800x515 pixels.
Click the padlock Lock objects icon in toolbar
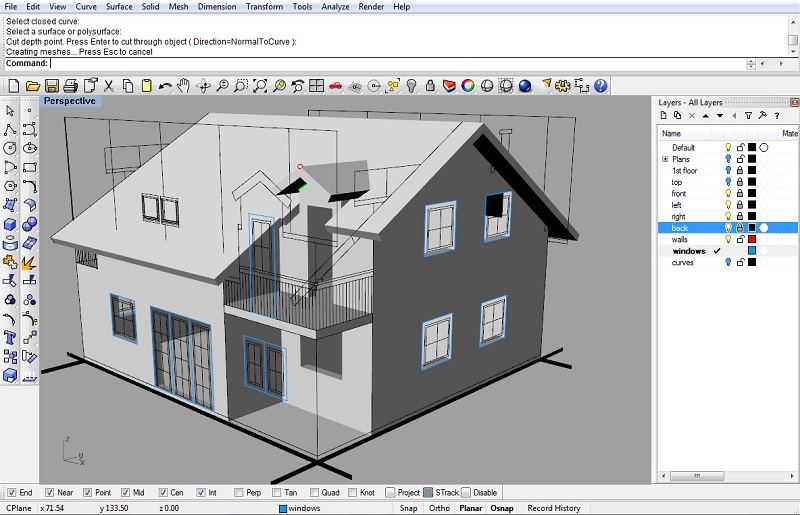[430, 86]
